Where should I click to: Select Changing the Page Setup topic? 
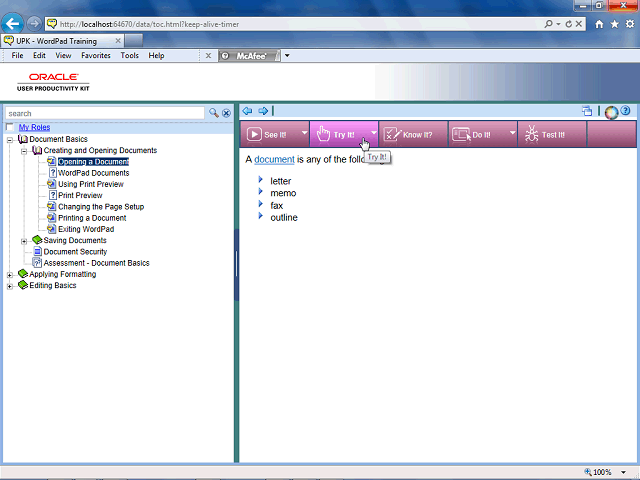[101, 207]
